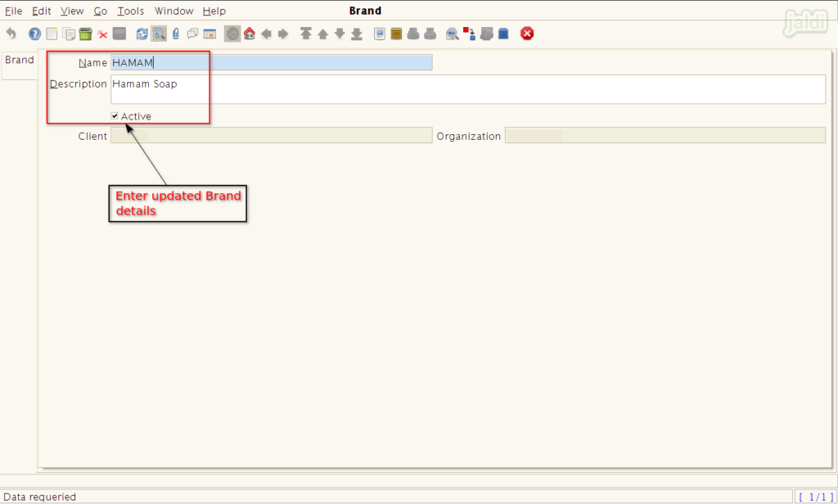Click the Zoom Across magnifier with arrow icon
Image resolution: width=838 pixels, height=504 pixels.
click(452, 34)
